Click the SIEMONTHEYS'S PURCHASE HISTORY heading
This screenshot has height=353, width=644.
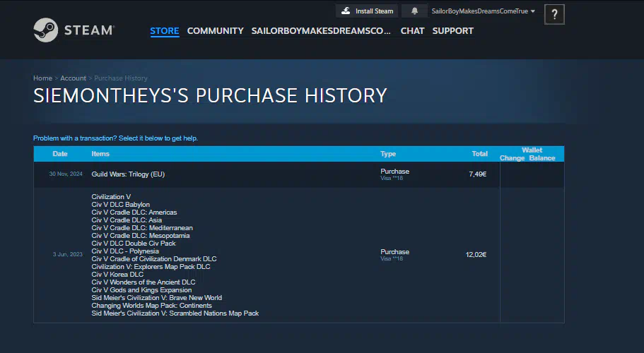click(210, 95)
